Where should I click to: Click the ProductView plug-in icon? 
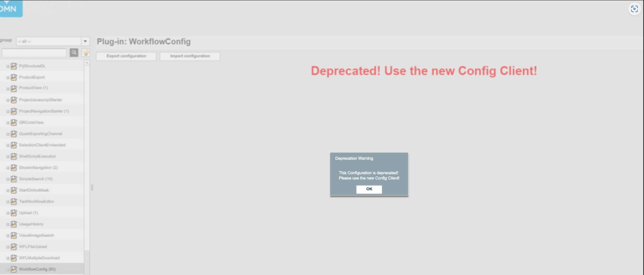click(x=14, y=88)
